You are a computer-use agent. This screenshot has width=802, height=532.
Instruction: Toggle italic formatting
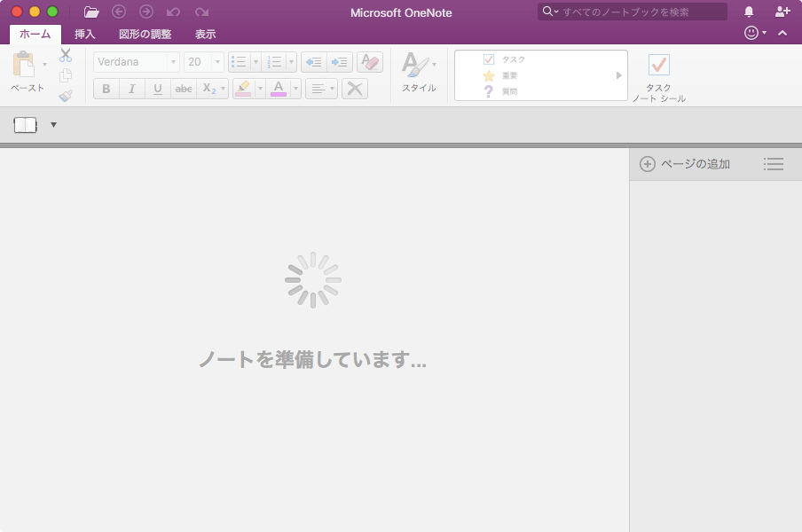[132, 89]
